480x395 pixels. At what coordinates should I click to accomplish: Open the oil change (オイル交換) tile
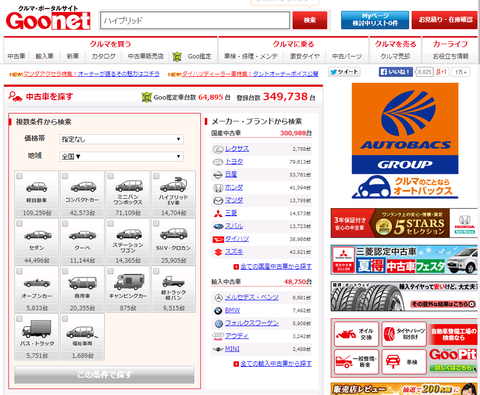point(356,334)
